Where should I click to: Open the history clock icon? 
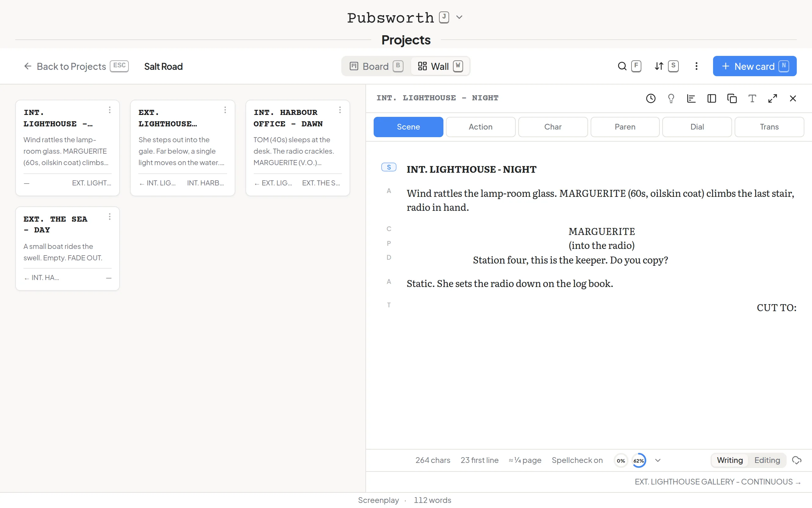[651, 98]
